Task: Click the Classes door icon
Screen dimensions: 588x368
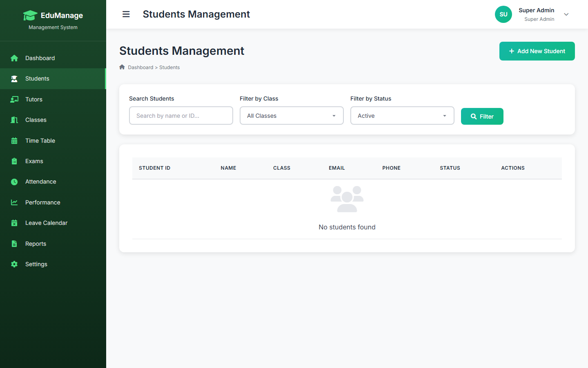Action: click(14, 120)
